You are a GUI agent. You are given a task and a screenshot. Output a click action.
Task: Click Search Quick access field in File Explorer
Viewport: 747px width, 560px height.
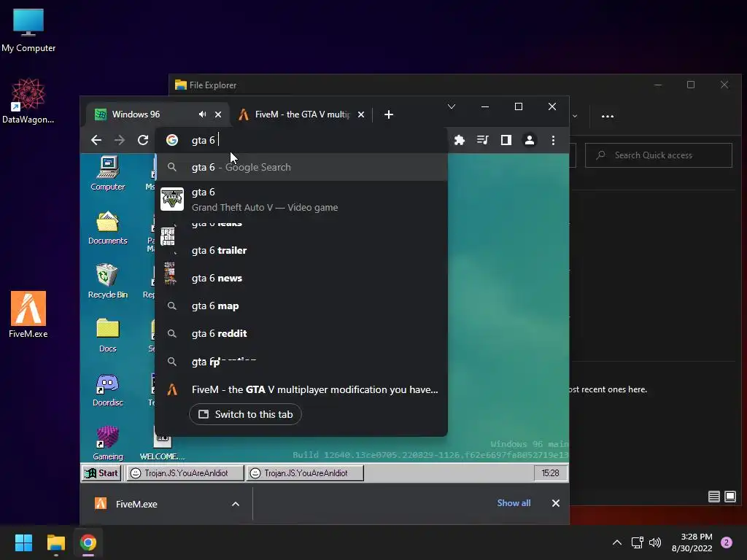[659, 155]
